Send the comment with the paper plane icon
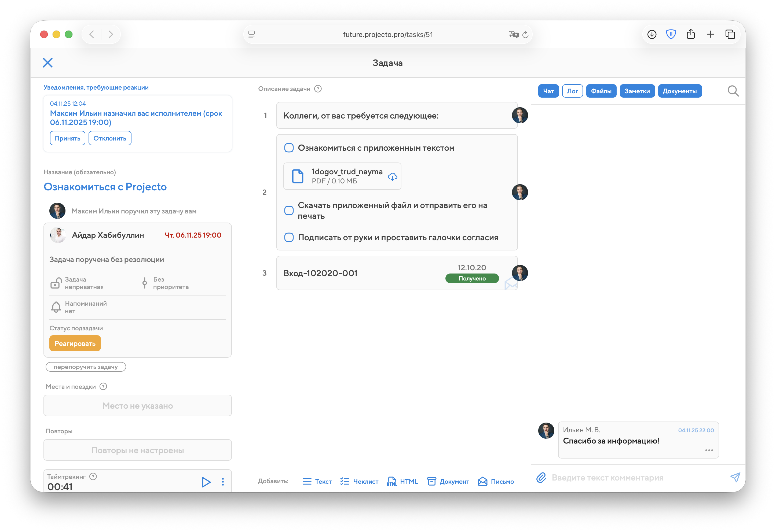The height and width of the screenshot is (532, 776). (x=735, y=478)
